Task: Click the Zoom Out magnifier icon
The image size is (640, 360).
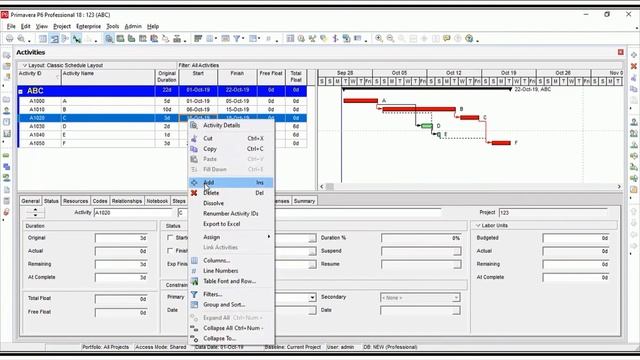Action: pos(391,39)
